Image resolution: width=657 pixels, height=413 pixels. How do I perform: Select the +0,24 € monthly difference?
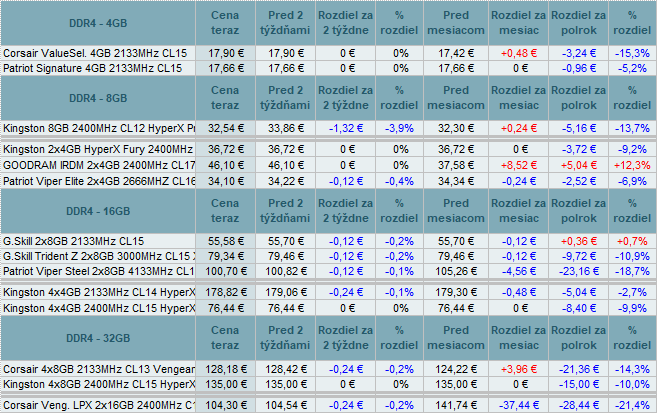tap(519, 128)
